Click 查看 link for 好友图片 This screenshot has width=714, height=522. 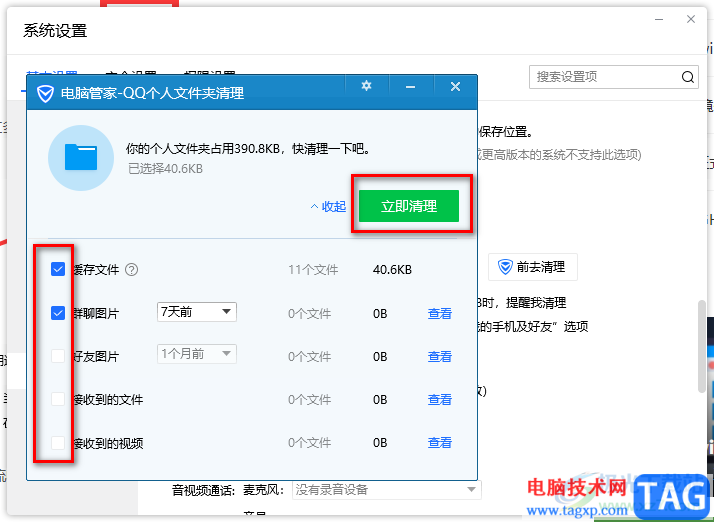pyautogui.click(x=439, y=356)
